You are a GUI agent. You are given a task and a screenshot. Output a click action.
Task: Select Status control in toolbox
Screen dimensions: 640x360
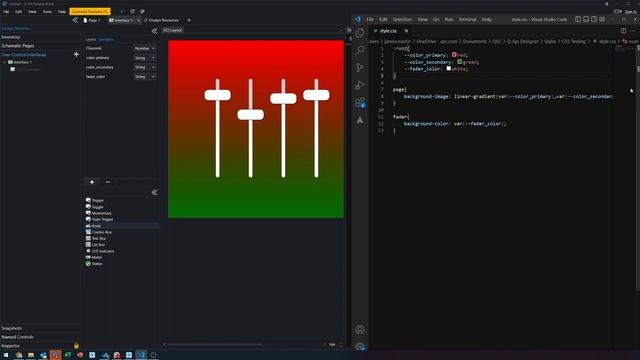tap(94, 264)
